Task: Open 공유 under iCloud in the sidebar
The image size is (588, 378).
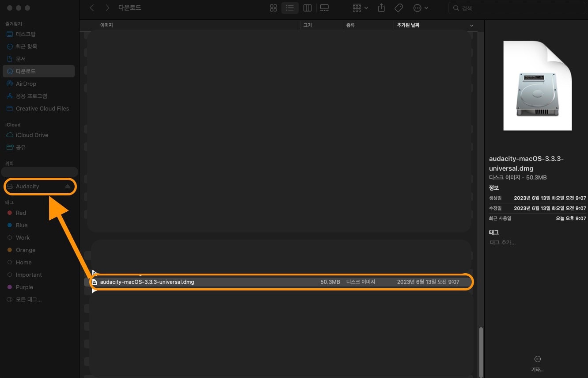Action: pyautogui.click(x=38, y=147)
